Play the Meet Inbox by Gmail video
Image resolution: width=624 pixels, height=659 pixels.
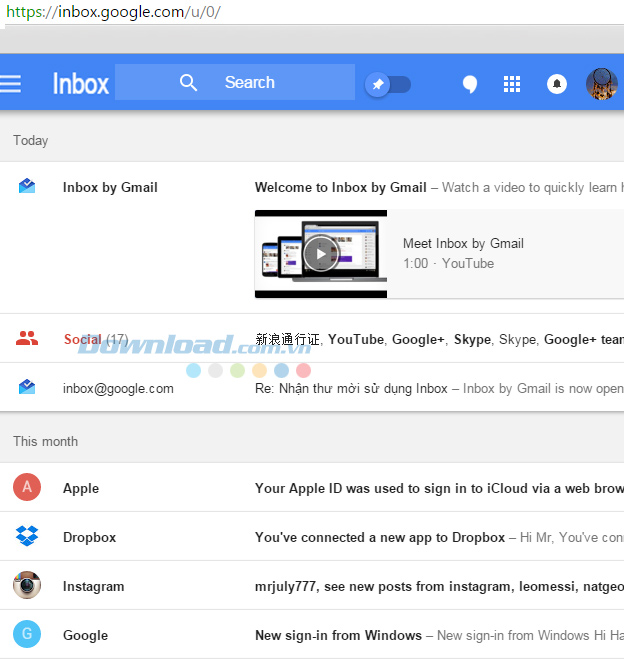321,254
